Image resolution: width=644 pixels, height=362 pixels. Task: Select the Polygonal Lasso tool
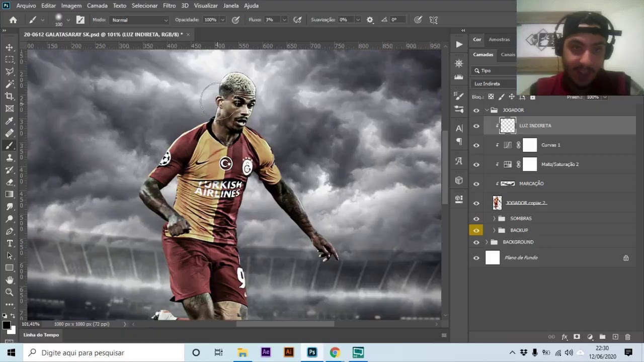click(10, 71)
